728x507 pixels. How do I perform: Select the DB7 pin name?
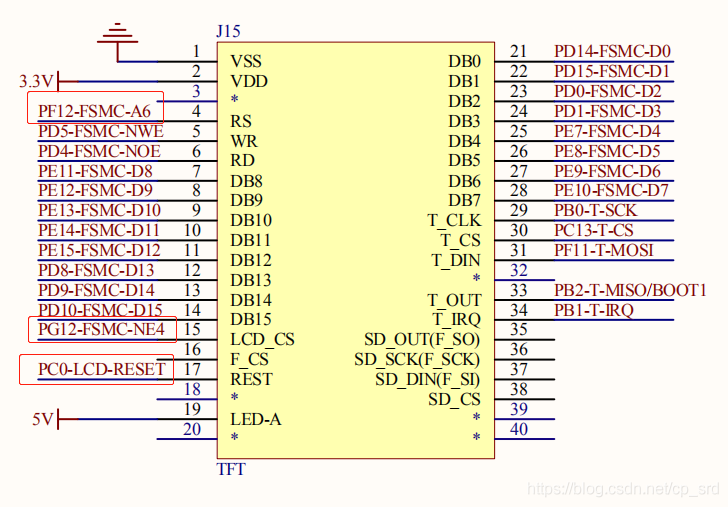464,201
